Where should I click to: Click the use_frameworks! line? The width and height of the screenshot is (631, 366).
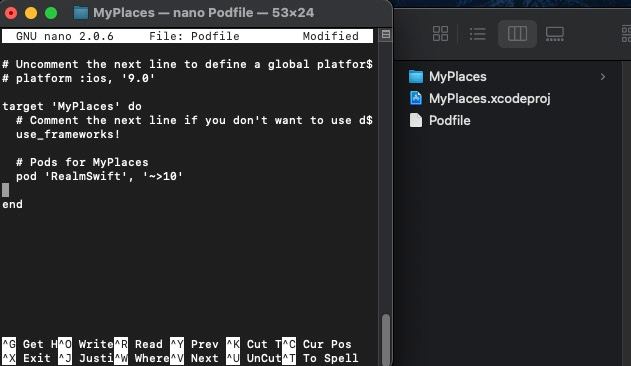68,134
